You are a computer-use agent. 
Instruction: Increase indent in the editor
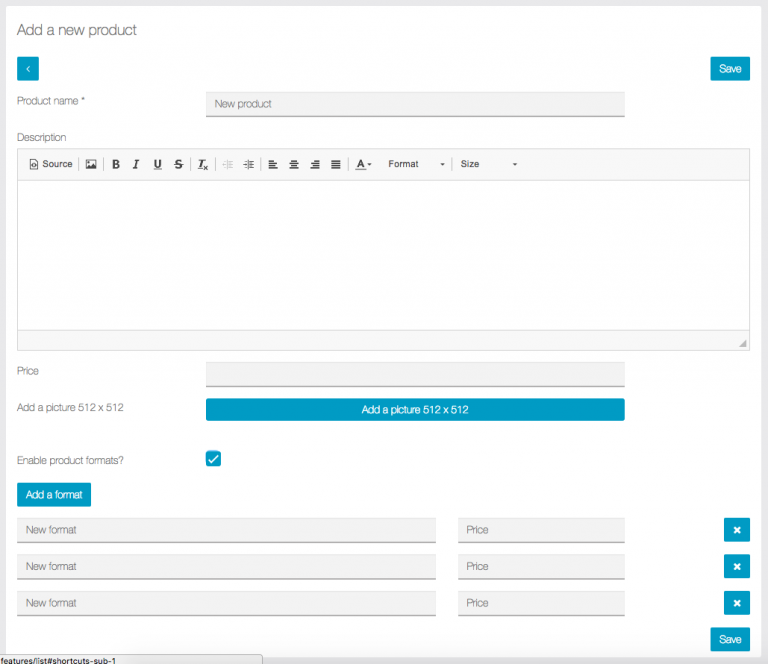pyautogui.click(x=248, y=164)
